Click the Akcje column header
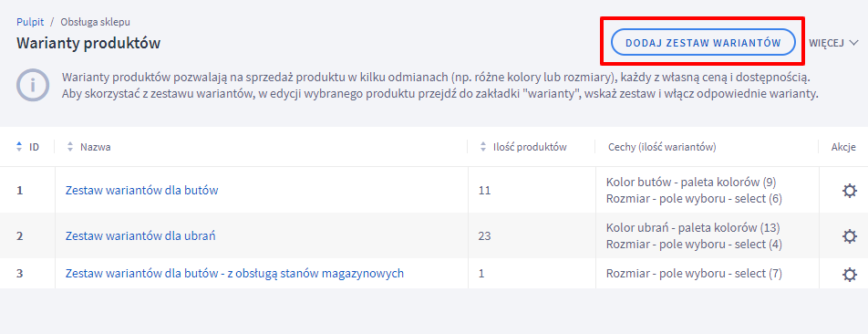Image resolution: width=868 pixels, height=334 pixels. point(843,147)
